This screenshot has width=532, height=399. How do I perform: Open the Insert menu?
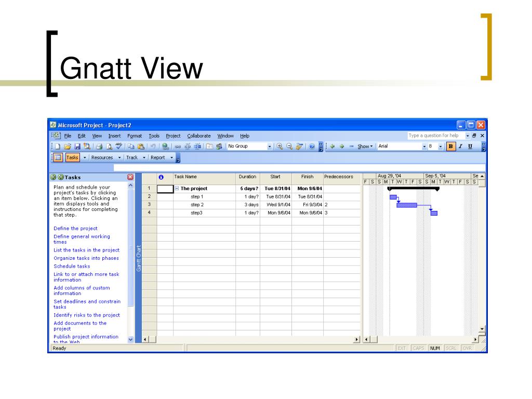114,136
